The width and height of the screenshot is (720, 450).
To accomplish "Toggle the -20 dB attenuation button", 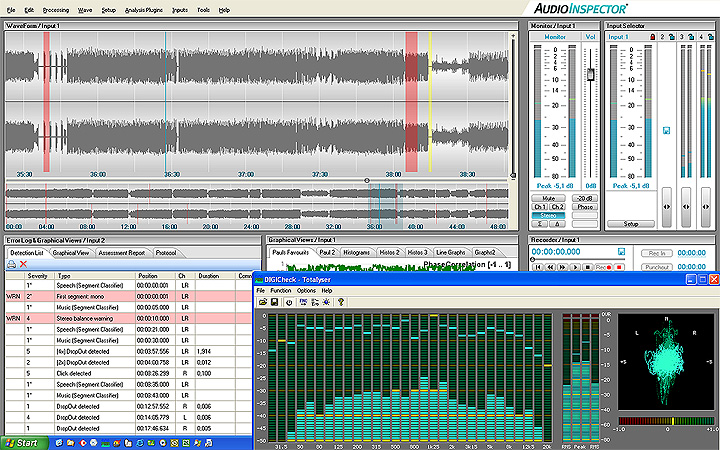I will pyautogui.click(x=585, y=198).
